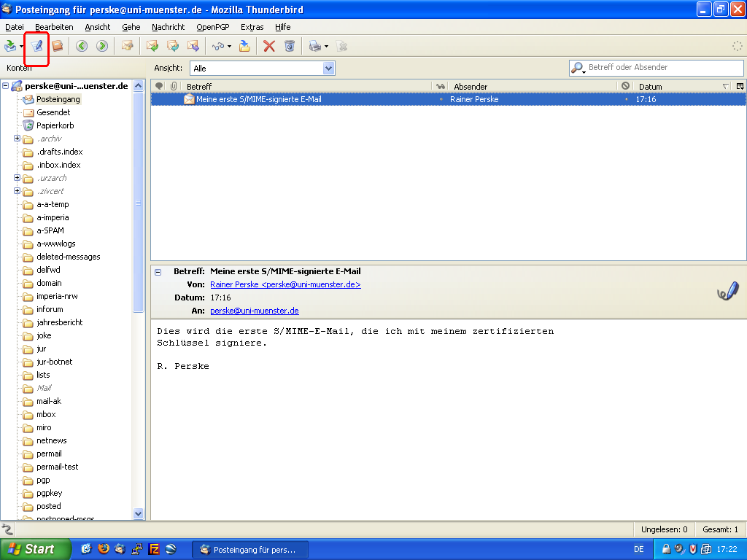The width and height of the screenshot is (747, 560).
Task: Go to the next message arrow
Action: tap(102, 46)
